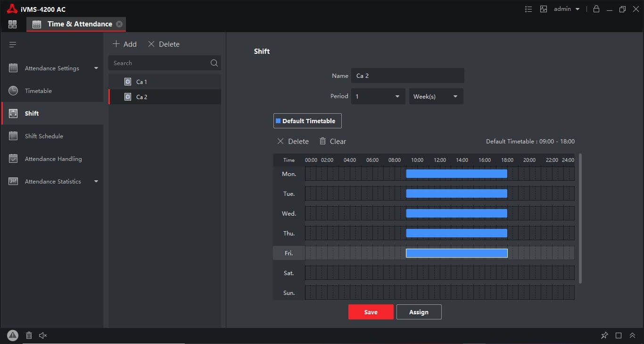The width and height of the screenshot is (644, 344).
Task: Collapse the sidebar with hamburger icon
Action: 13,44
